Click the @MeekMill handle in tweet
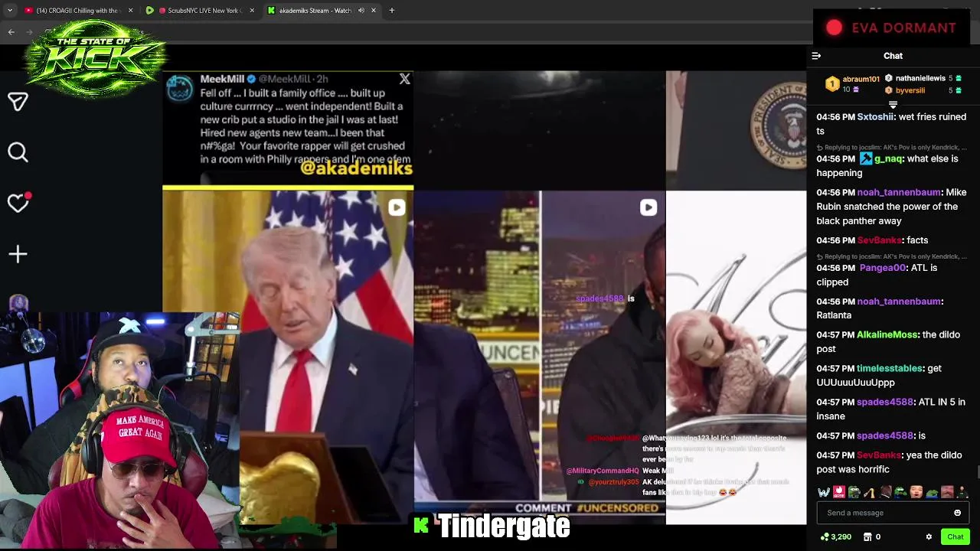 coord(284,79)
